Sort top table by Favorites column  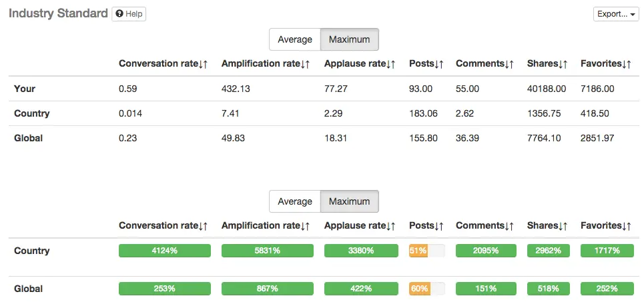[x=606, y=64]
